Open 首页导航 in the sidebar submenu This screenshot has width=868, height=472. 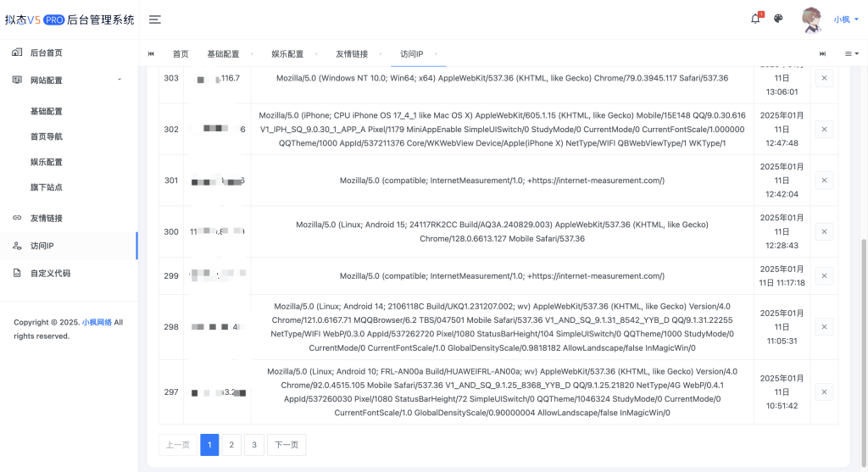tap(47, 136)
